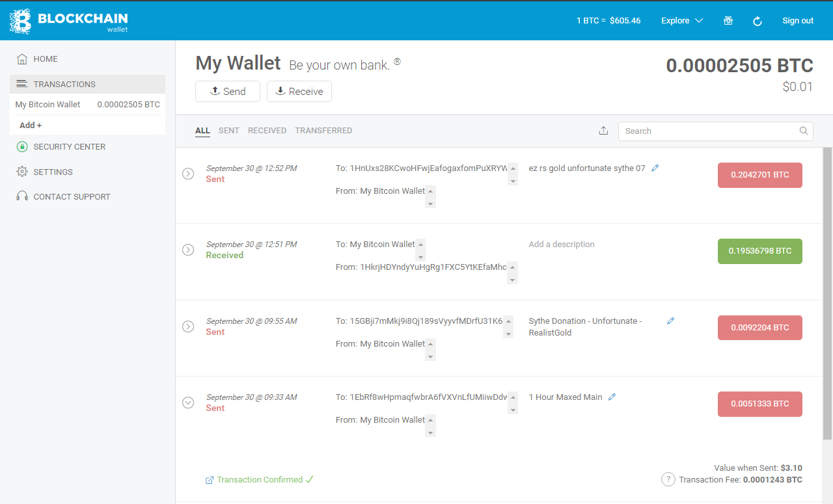The image size is (833, 504).
Task: Focus the Search input field
Action: click(x=716, y=131)
